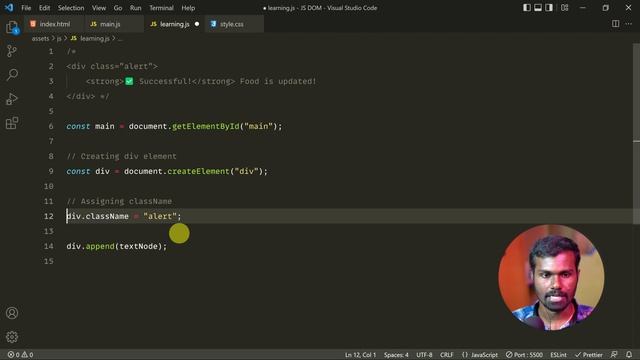Image resolution: width=640 pixels, height=360 pixels.
Task: Toggle the bottom panel layout icon
Action: pyautogui.click(x=538, y=8)
